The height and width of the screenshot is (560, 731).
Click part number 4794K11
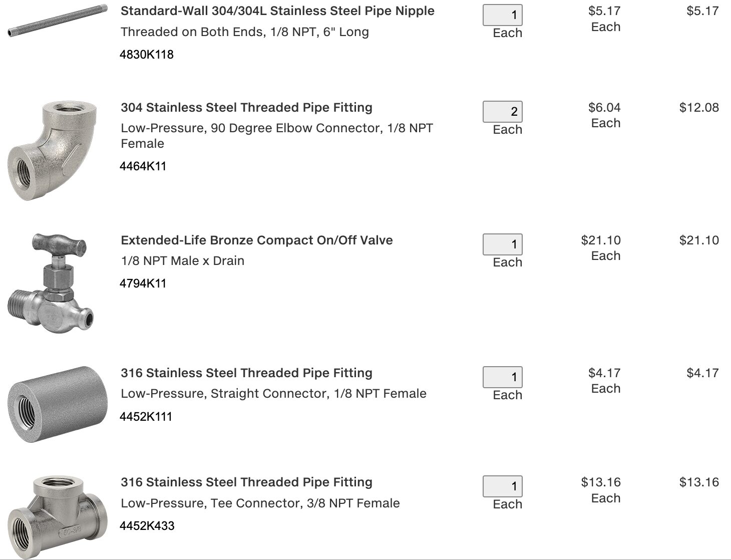coord(143,284)
